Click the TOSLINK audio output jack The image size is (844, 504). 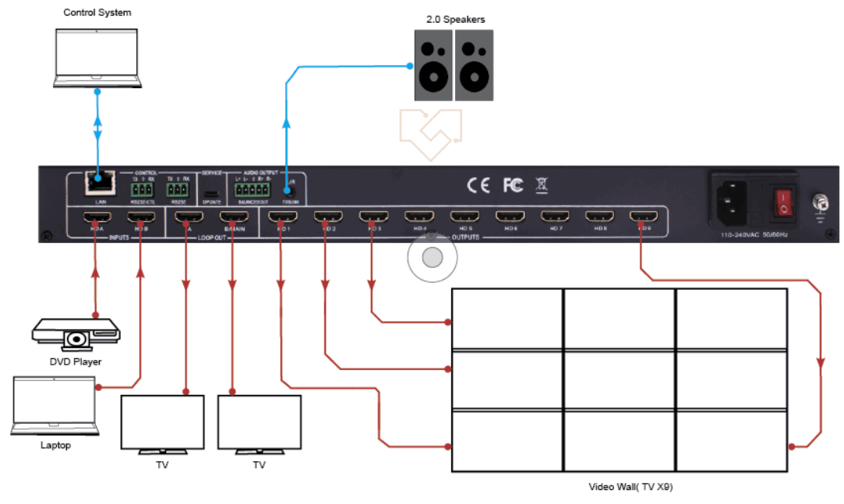point(289,191)
